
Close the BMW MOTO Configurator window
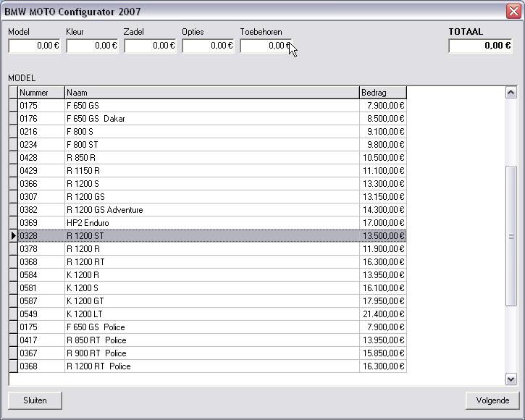[x=513, y=12]
